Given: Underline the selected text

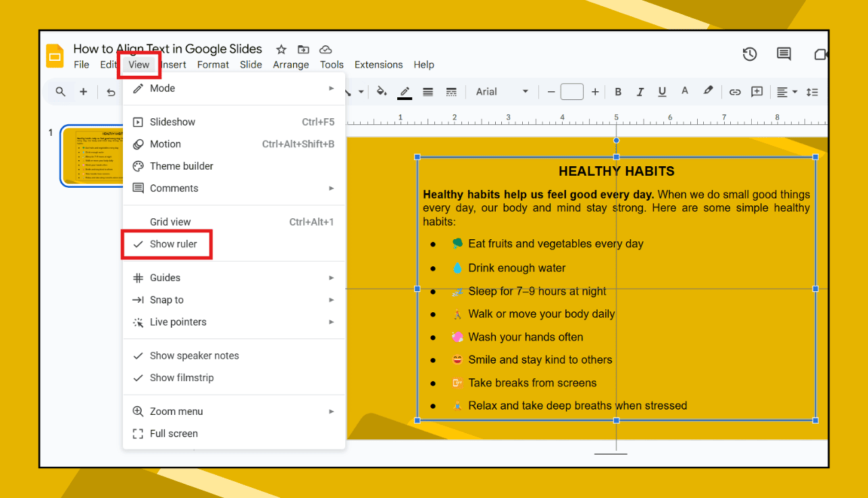Looking at the screenshot, I should [662, 91].
